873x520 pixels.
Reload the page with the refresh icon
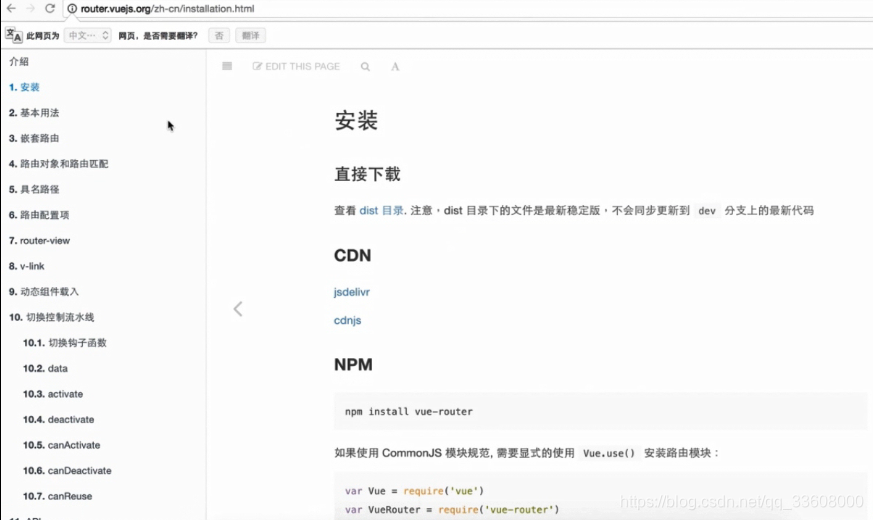[x=50, y=8]
